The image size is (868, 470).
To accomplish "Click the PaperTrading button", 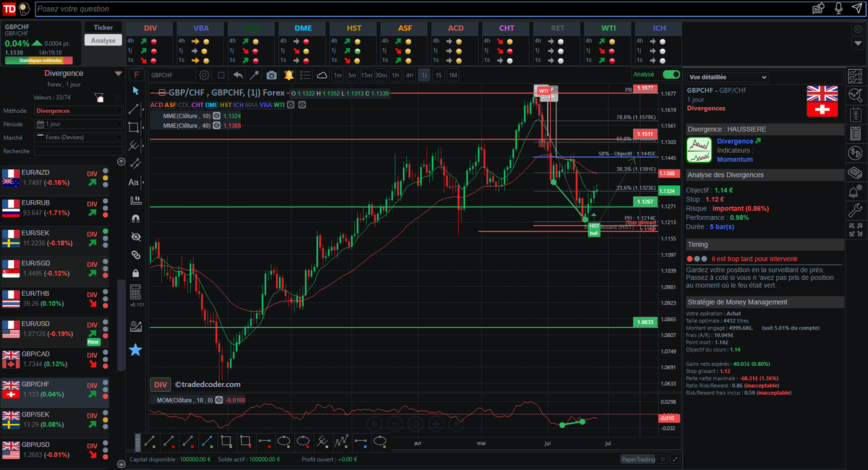I will point(638,459).
